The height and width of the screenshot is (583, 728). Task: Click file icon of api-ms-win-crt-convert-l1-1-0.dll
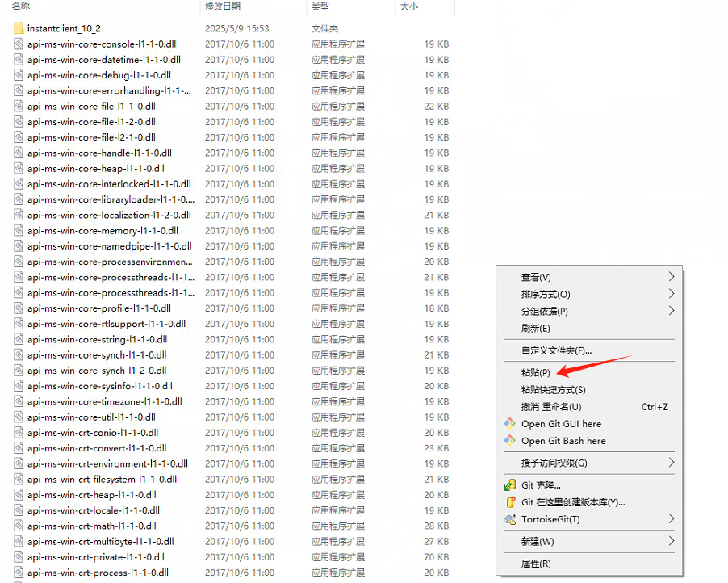click(19, 448)
